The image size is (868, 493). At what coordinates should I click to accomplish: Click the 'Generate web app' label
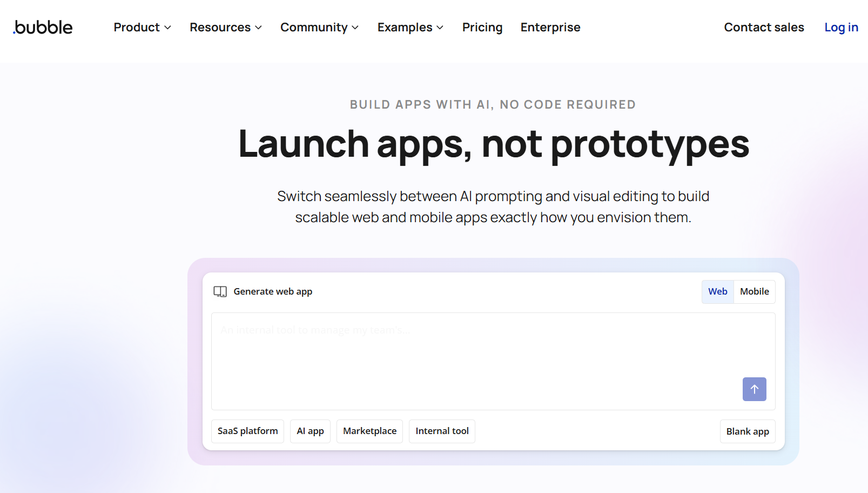pyautogui.click(x=273, y=291)
